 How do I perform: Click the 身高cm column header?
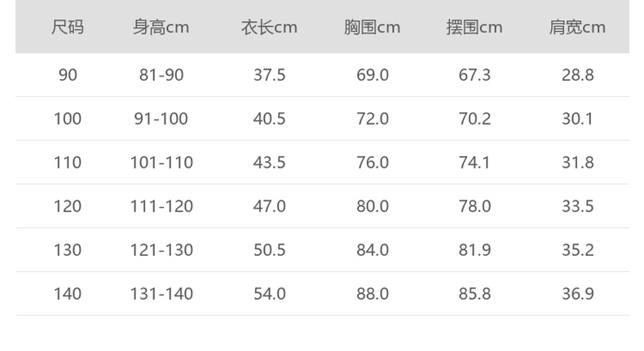[161, 28]
